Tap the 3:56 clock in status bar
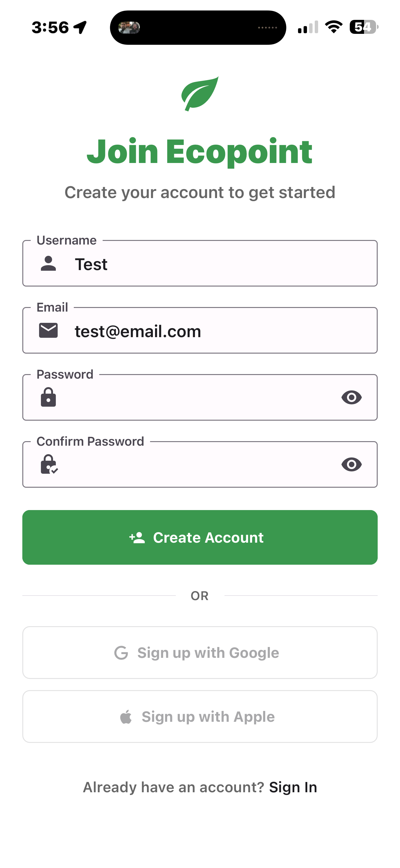Viewport: 400px width, 868px height. [51, 27]
